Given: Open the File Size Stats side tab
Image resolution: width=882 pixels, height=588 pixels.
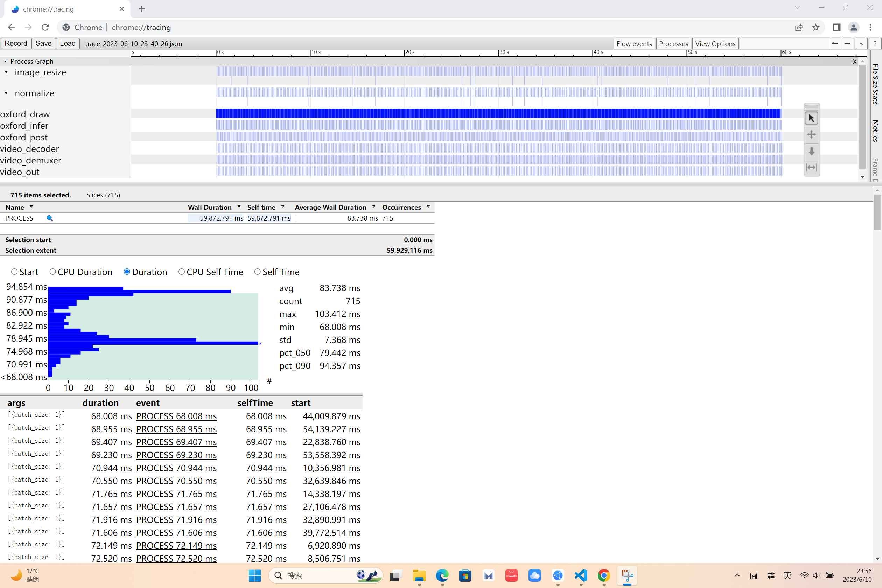Looking at the screenshot, I should point(875,84).
